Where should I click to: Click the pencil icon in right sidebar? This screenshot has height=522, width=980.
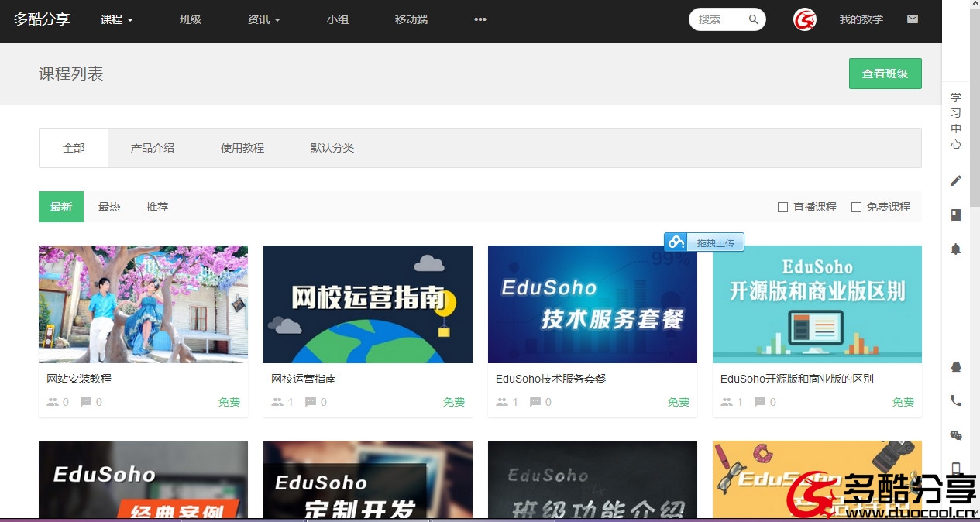956,180
